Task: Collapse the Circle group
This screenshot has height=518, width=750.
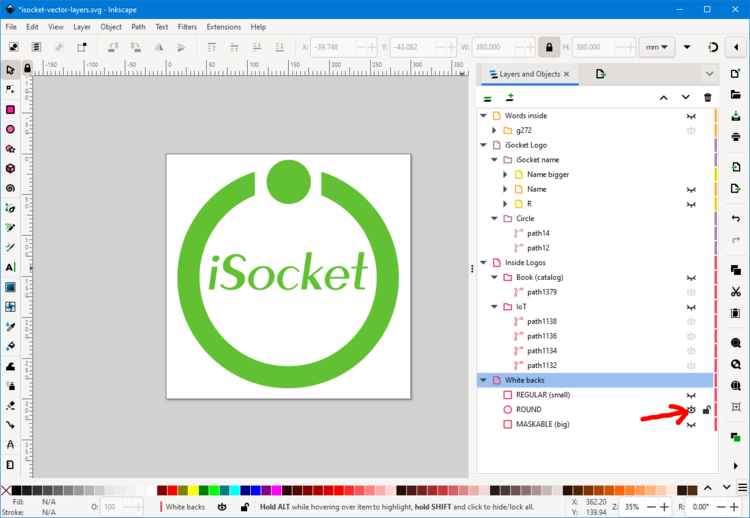Action: [495, 219]
